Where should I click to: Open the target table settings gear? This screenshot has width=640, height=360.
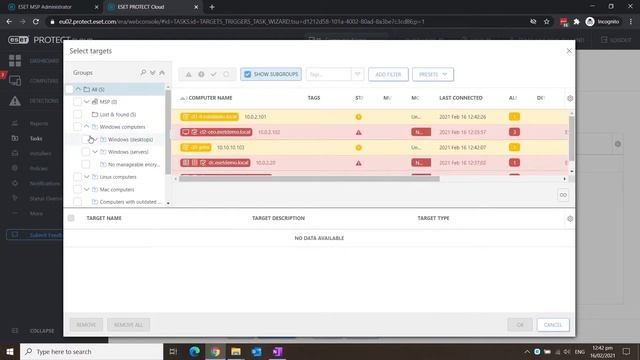click(x=570, y=218)
